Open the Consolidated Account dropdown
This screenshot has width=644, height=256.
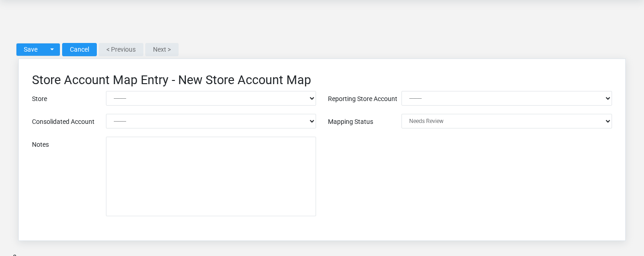[211, 121]
